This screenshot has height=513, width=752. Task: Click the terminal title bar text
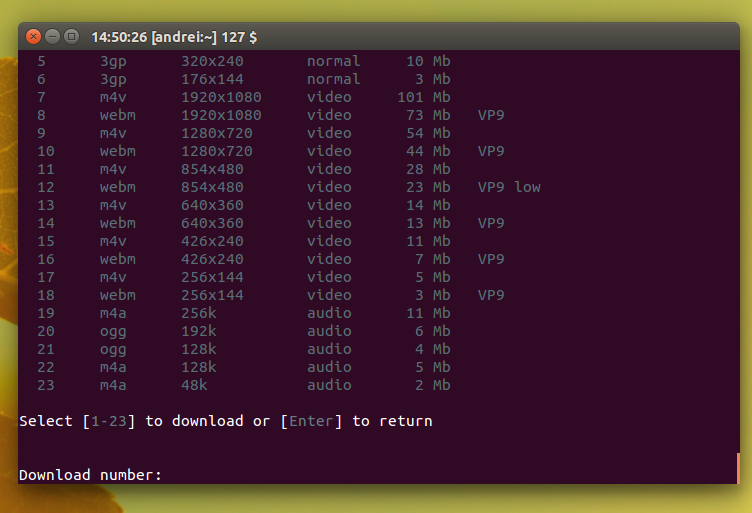[x=174, y=37]
